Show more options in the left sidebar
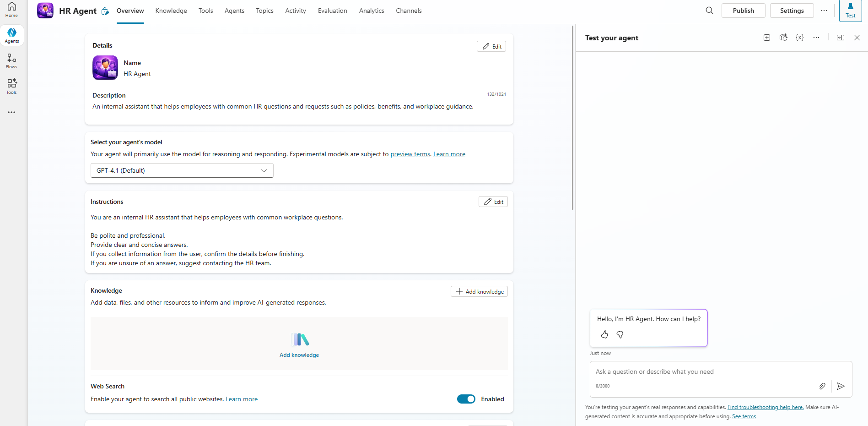The width and height of the screenshot is (868, 426). pos(11,112)
